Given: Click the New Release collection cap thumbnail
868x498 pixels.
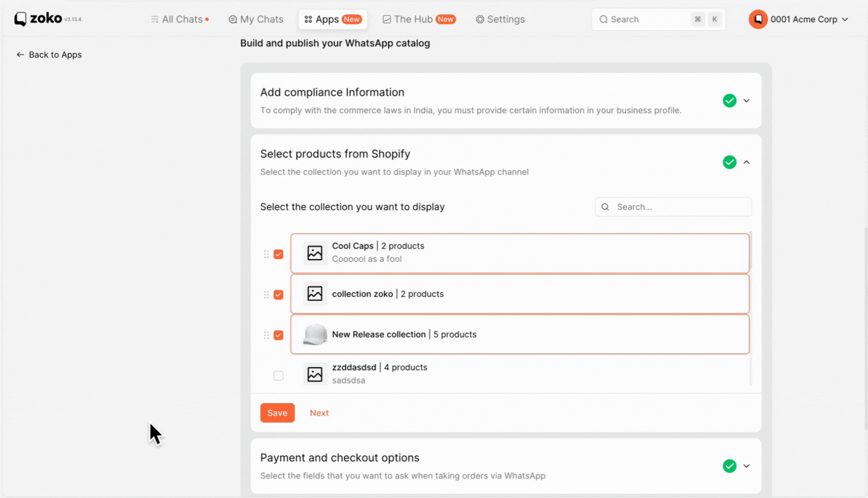Looking at the screenshot, I should (315, 334).
